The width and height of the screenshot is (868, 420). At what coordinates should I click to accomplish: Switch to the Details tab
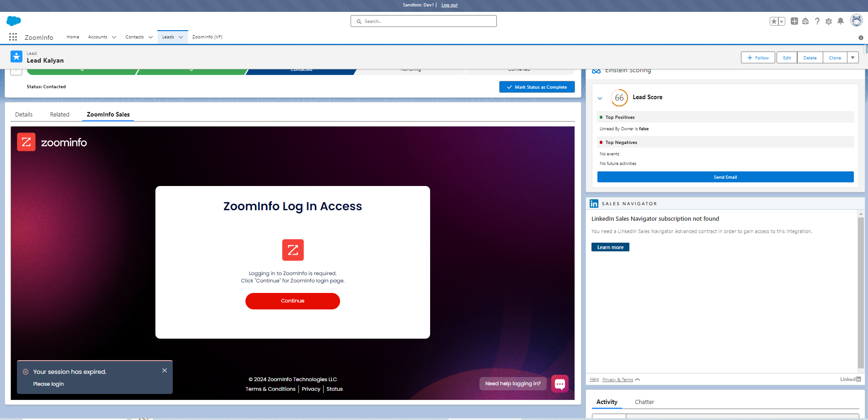[24, 114]
